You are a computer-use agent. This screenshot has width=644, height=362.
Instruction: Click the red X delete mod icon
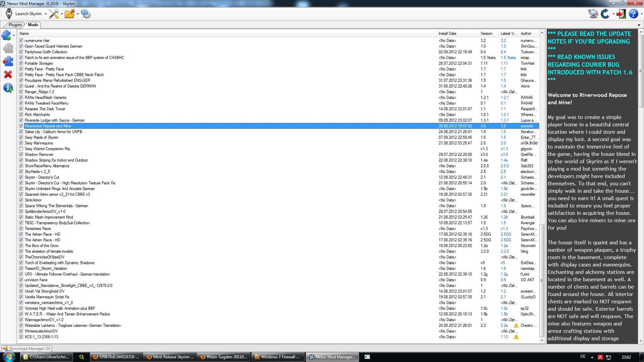point(8,74)
